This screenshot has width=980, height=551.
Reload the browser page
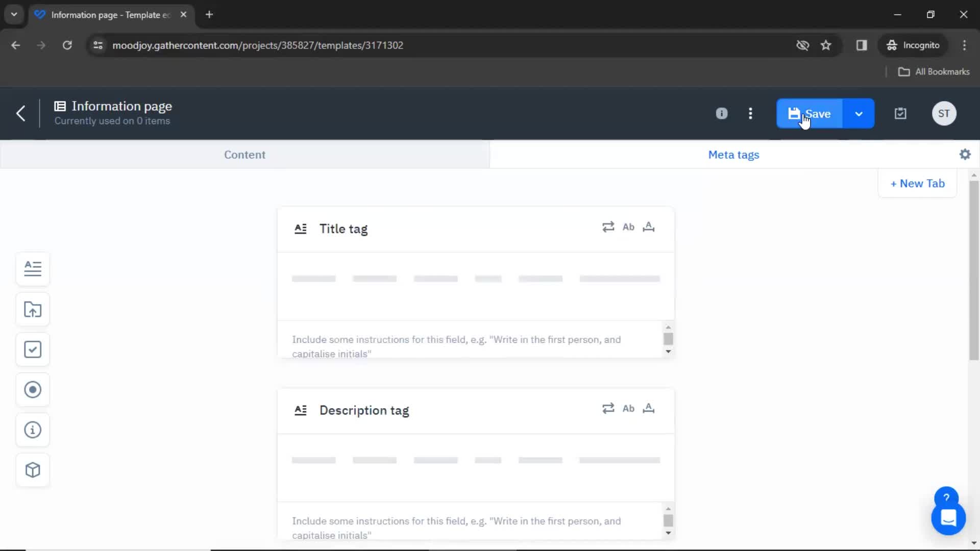tap(67, 45)
